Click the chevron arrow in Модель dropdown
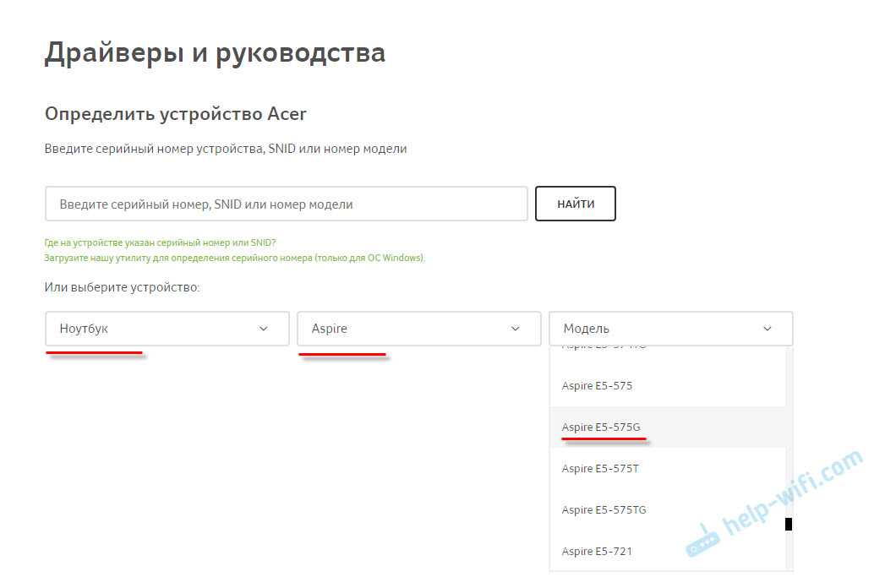The image size is (896, 588). (x=768, y=329)
